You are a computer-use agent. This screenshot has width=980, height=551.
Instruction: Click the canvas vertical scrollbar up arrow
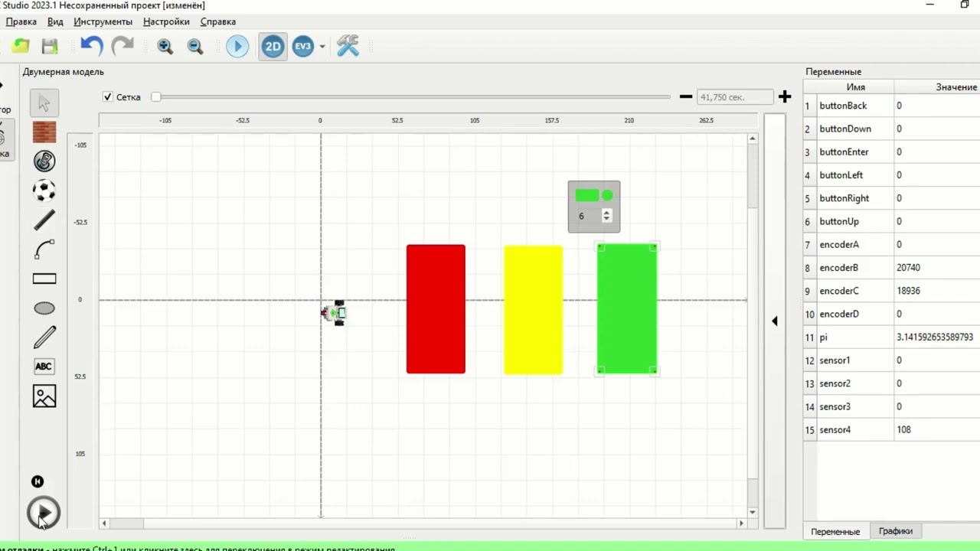pos(753,139)
